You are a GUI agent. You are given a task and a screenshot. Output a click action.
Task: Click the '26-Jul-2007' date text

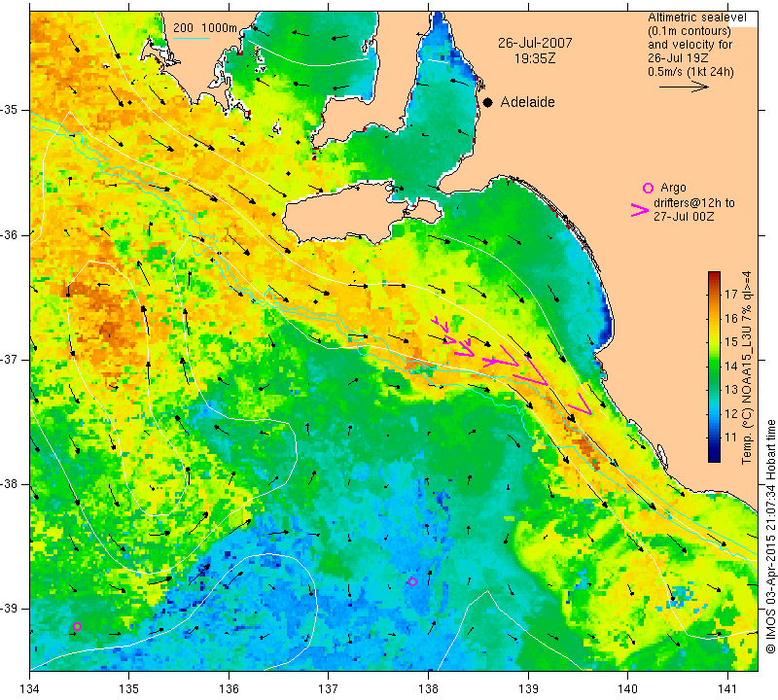point(535,43)
